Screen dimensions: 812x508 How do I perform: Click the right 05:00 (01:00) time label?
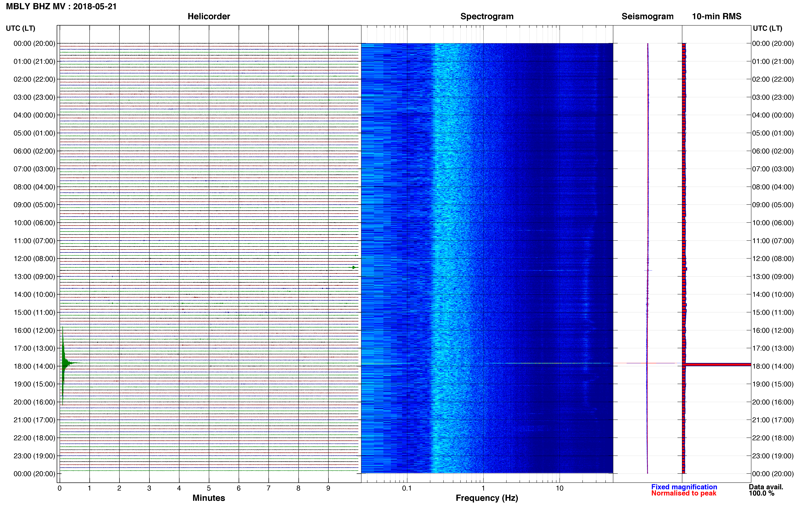773,133
